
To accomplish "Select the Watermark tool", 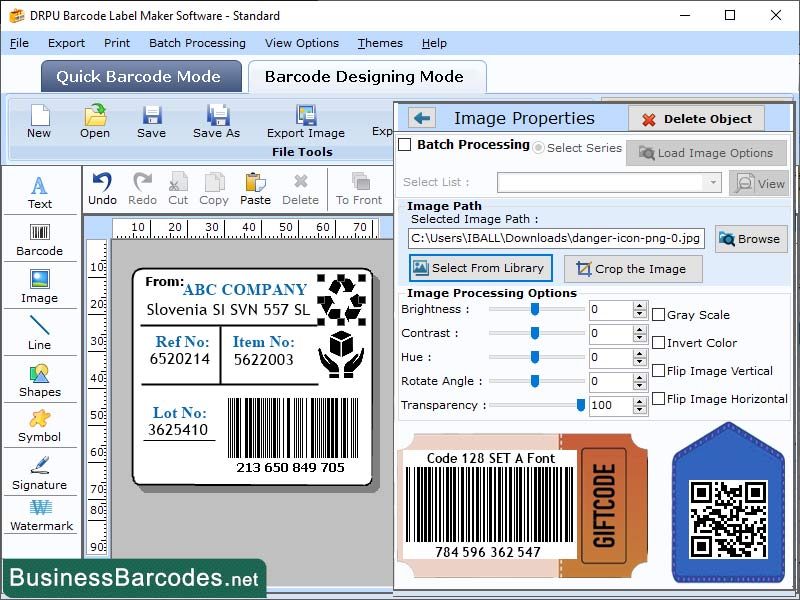I will pyautogui.click(x=40, y=516).
